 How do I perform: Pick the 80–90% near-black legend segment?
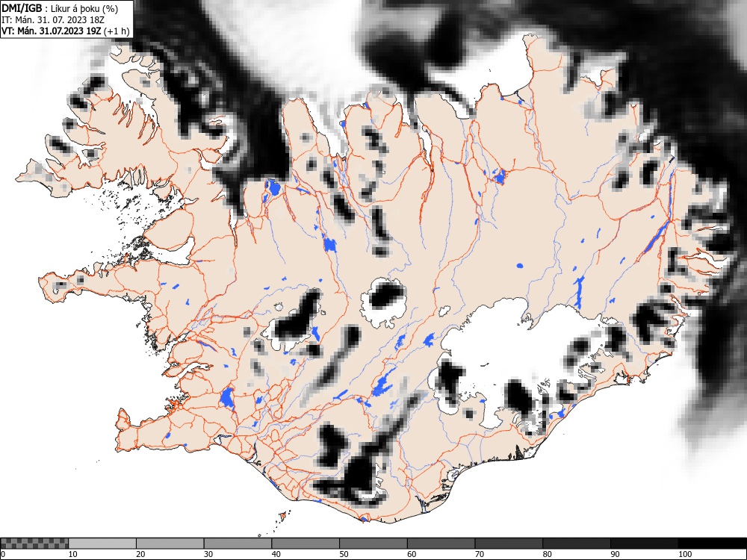[576, 544]
